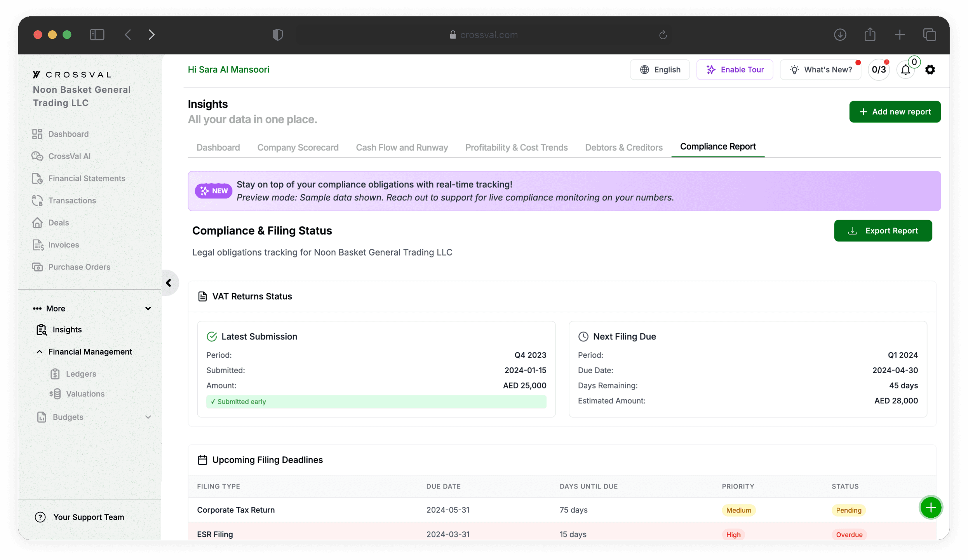968x560 pixels.
Task: Click the VAT Returns Status heading
Action: point(252,296)
